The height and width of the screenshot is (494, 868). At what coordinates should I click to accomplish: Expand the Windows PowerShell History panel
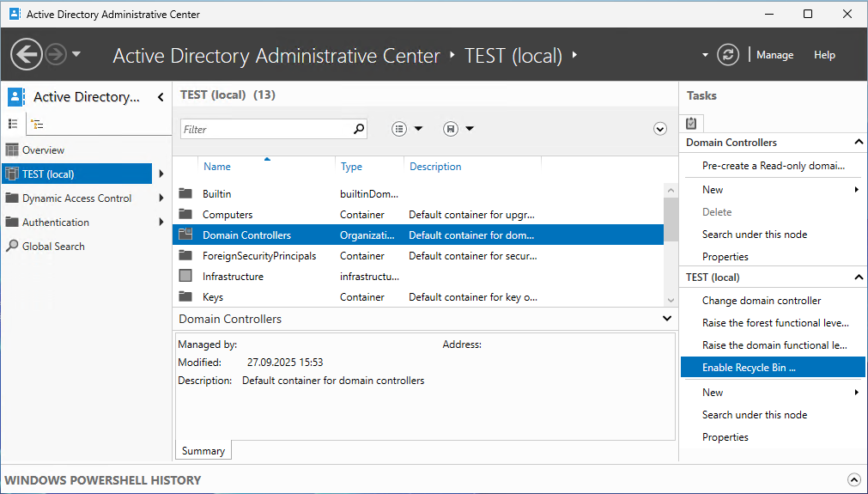(853, 480)
